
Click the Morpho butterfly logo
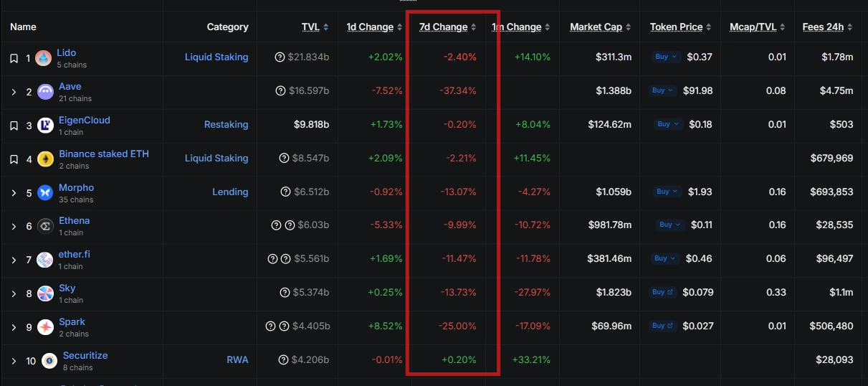45,192
